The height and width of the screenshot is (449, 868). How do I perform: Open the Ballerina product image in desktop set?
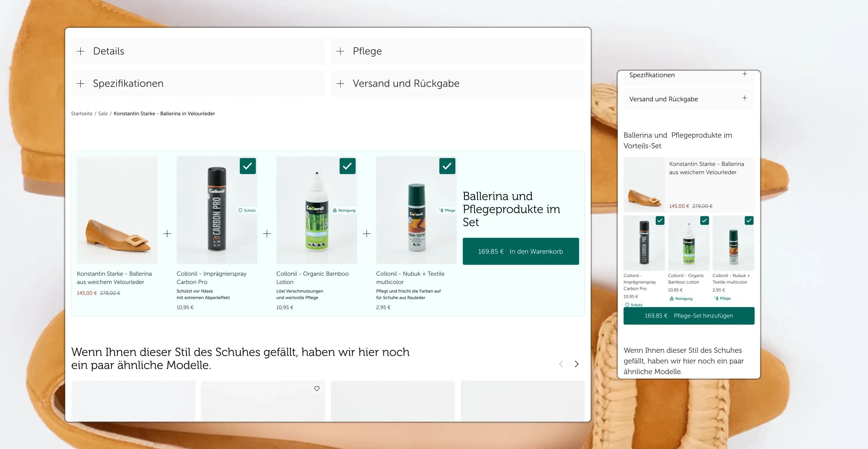pos(117,210)
